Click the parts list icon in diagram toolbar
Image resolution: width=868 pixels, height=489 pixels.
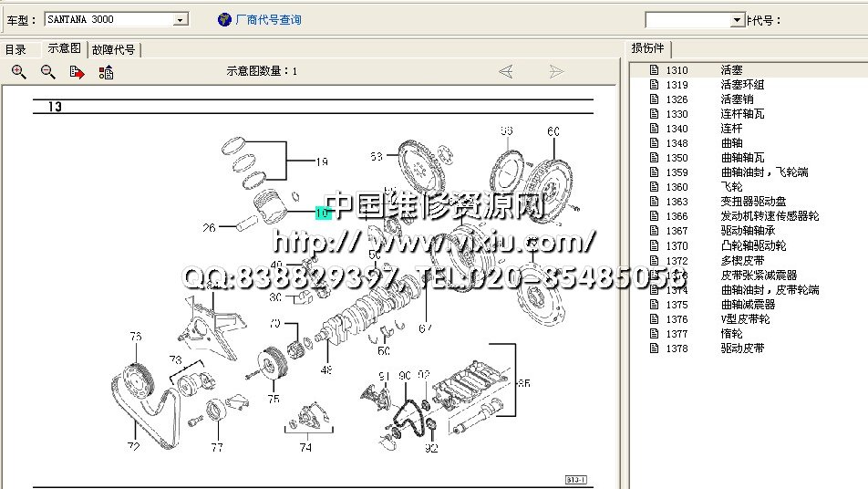point(106,72)
